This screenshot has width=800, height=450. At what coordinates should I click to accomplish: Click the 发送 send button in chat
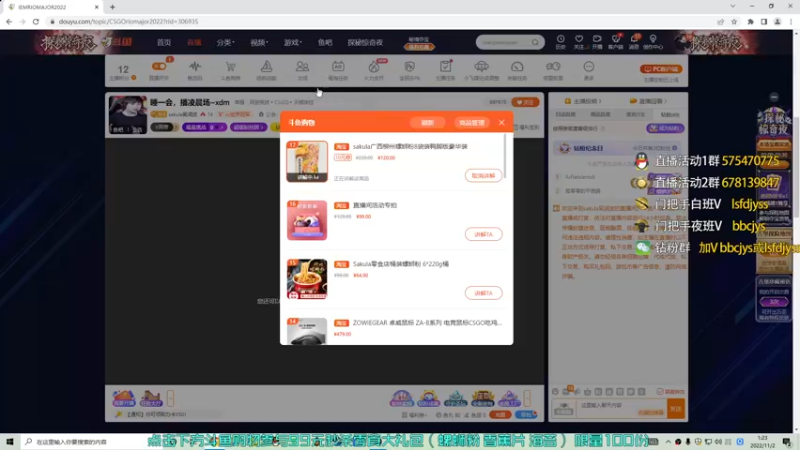tap(676, 408)
